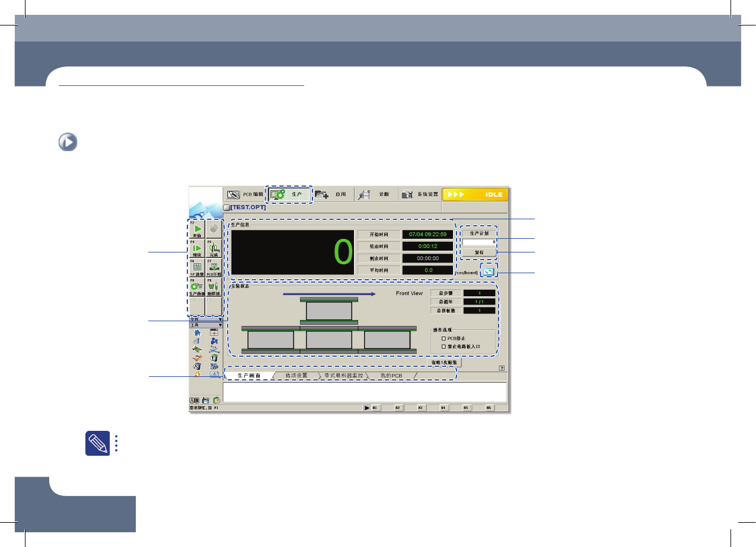The height and width of the screenshot is (547, 756).
Task: Expand the 文件 dropdown panel
Action: 206,319
